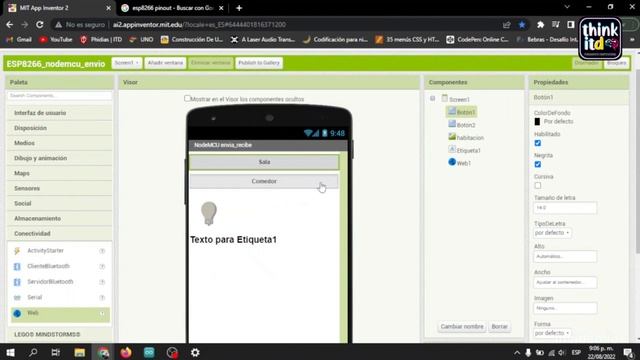Expand Dibujo y animación palette section
This screenshot has height=360, width=640.
[x=60, y=158]
